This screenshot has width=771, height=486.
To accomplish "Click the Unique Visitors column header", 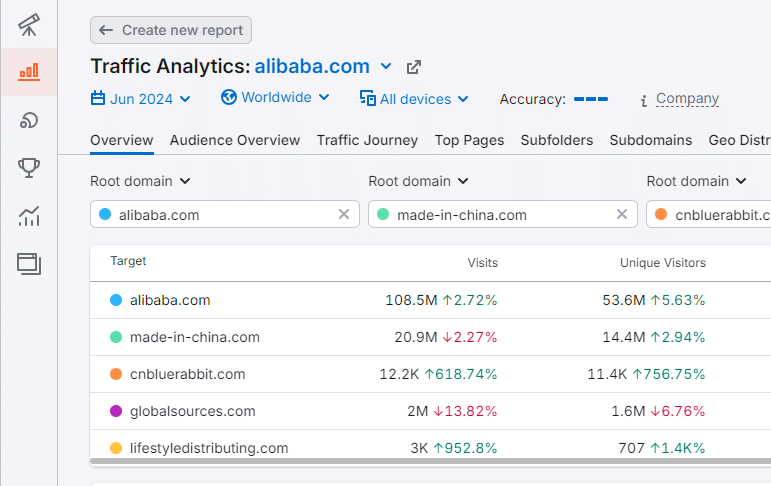I will pos(662,263).
